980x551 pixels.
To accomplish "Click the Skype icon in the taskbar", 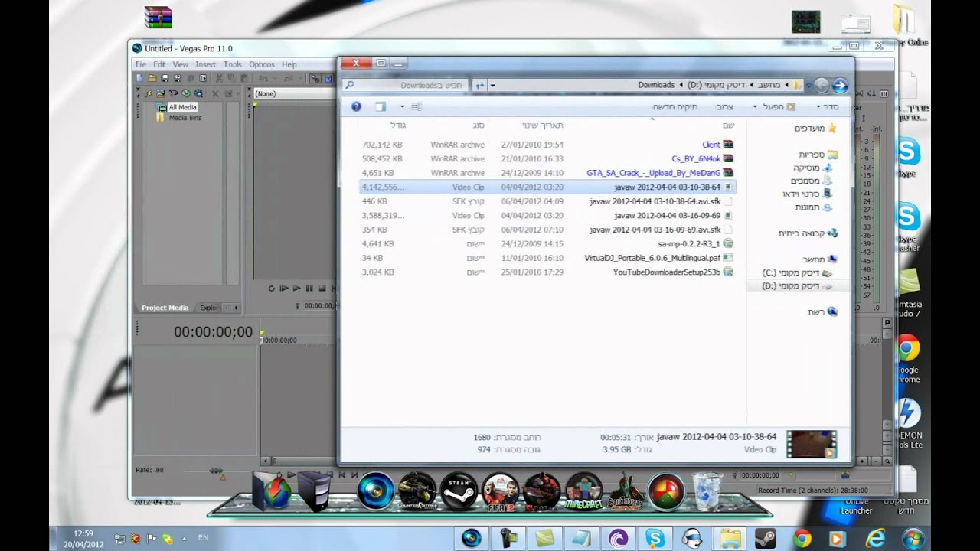I will tap(655, 537).
